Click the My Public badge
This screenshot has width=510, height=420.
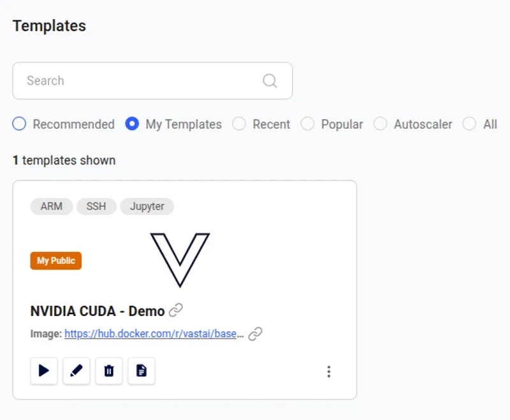coord(55,261)
